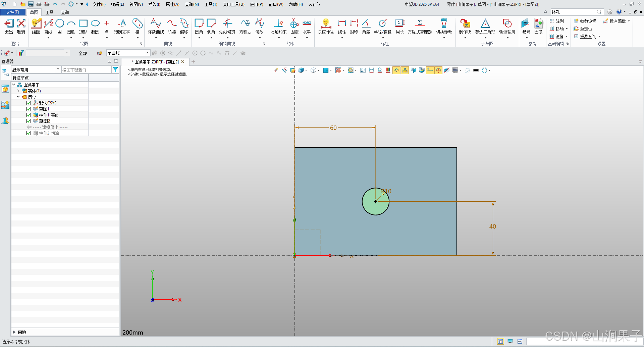
Task: Open the 文件(F) menu
Action: click(99, 4)
